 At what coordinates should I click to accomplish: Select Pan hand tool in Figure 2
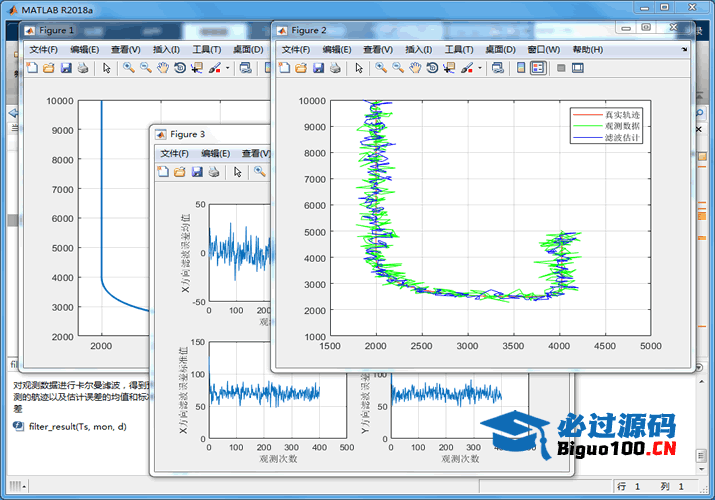415,68
